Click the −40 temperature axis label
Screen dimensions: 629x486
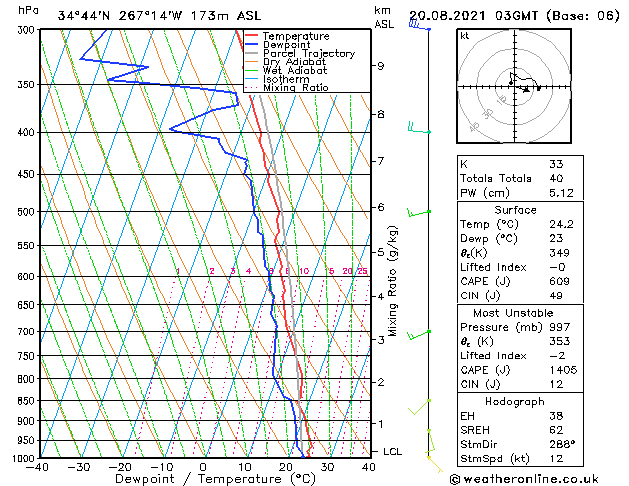pyautogui.click(x=37, y=467)
